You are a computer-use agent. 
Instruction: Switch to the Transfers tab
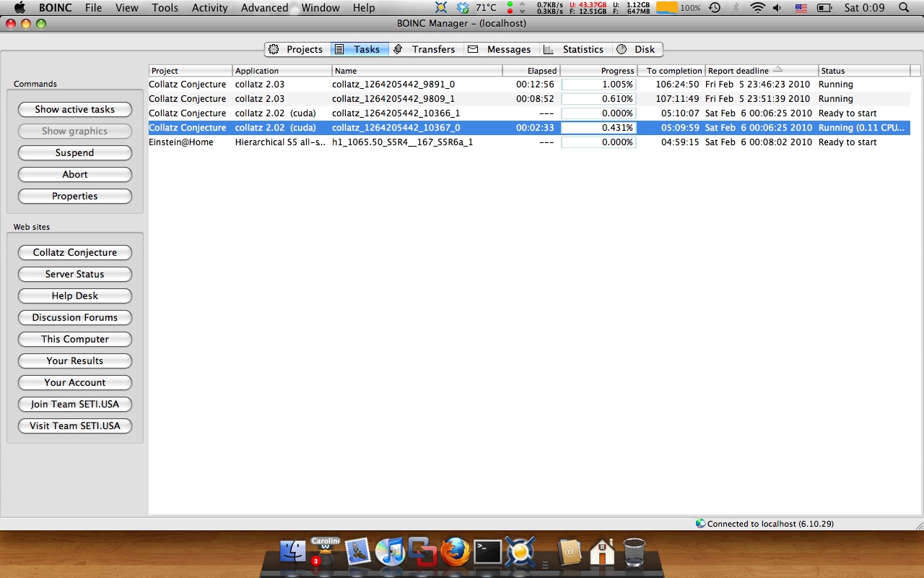point(424,49)
